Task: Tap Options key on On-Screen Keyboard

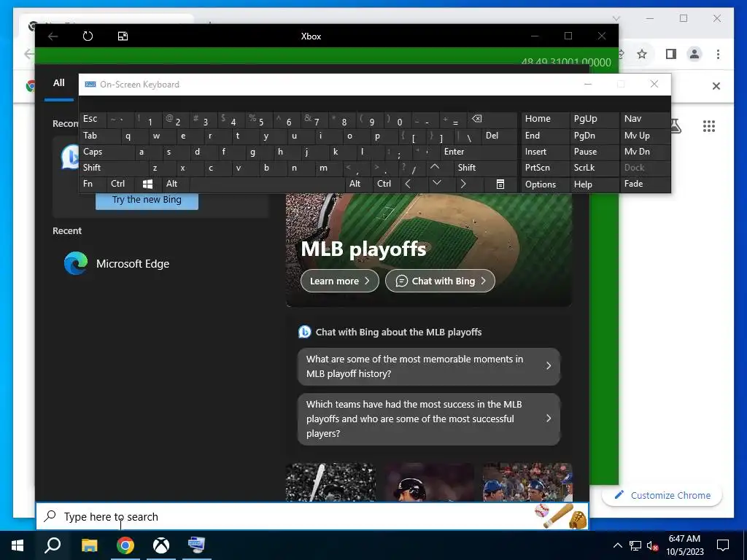Action: pos(544,184)
